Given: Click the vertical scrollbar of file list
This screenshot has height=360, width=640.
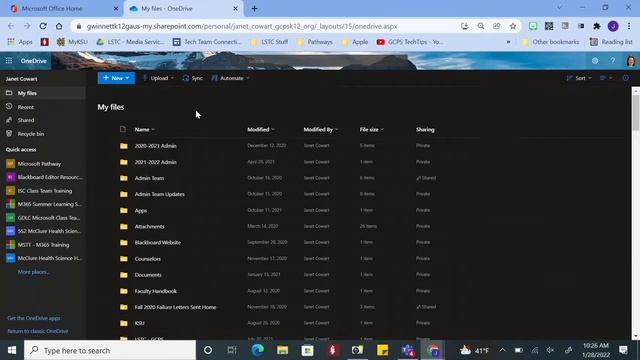Looking at the screenshot, I should [x=636, y=114].
